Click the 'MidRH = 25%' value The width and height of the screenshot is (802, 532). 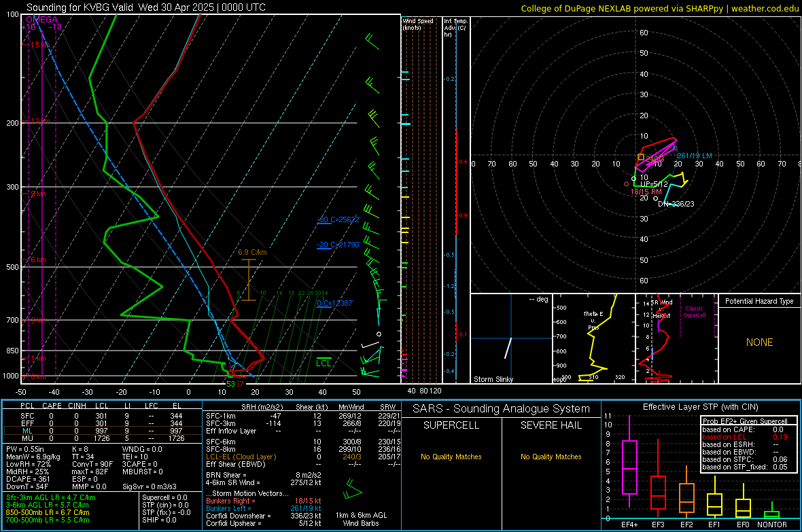(x=28, y=472)
